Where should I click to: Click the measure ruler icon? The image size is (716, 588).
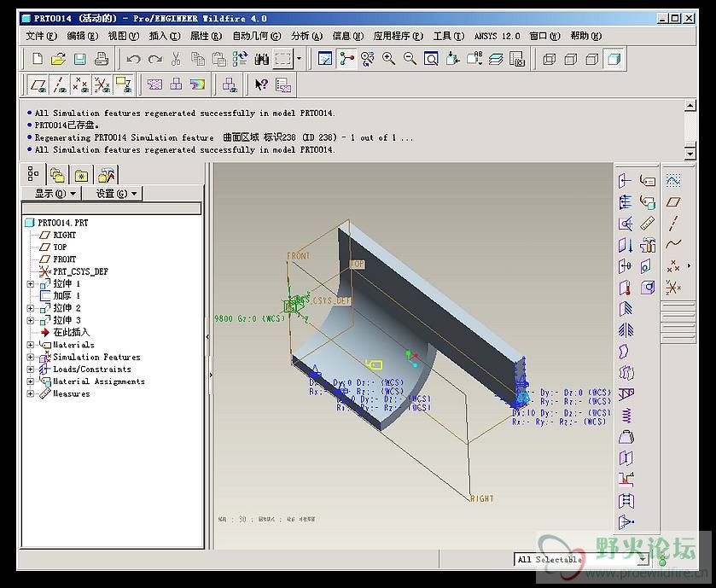point(648,224)
